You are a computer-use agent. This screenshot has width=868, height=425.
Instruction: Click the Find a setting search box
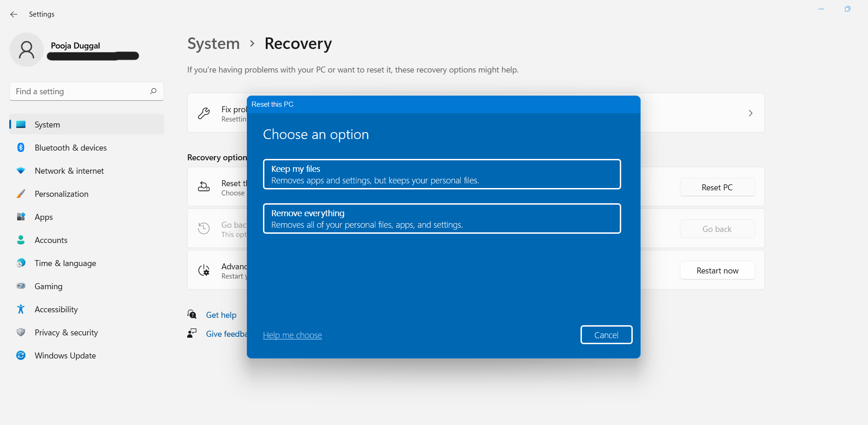coord(86,91)
